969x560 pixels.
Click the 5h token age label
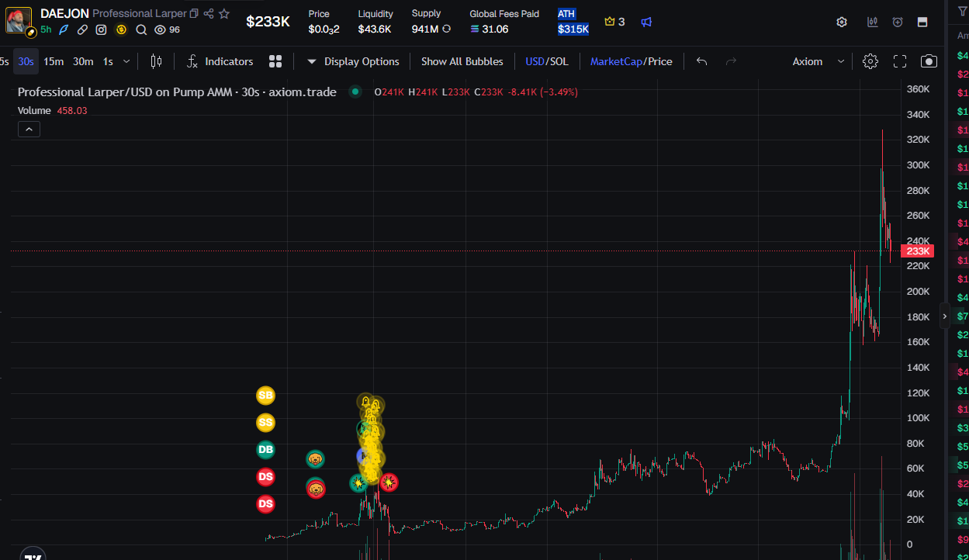coord(46,29)
